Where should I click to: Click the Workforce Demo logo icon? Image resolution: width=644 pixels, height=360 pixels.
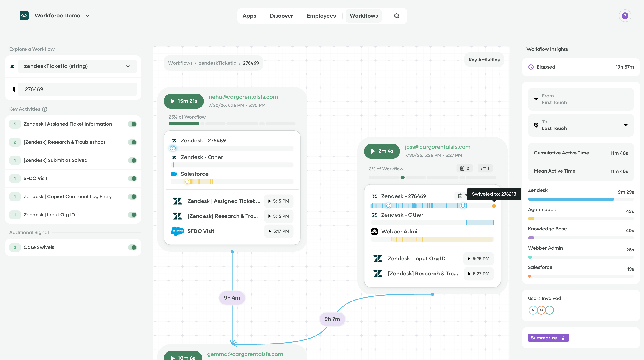click(x=24, y=16)
